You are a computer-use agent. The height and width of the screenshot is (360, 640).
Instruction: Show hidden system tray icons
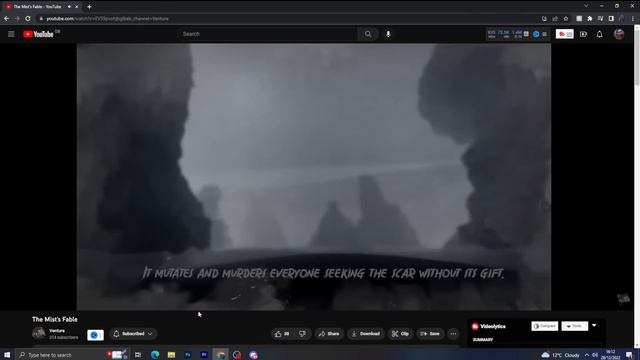pos(587,355)
